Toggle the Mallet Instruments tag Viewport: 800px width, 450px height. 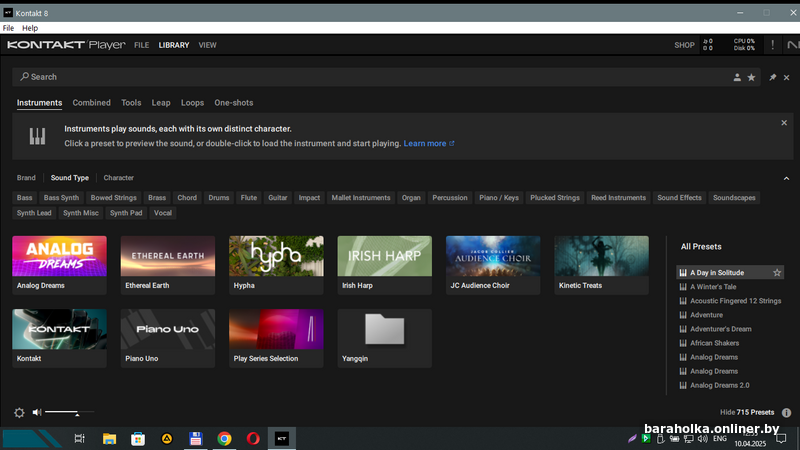[x=361, y=198]
